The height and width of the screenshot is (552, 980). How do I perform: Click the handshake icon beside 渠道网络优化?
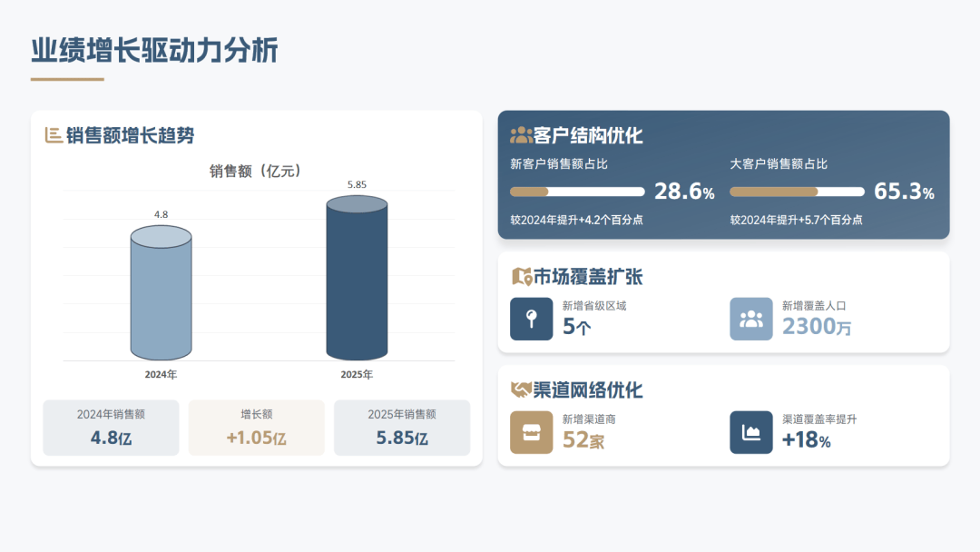coord(521,389)
